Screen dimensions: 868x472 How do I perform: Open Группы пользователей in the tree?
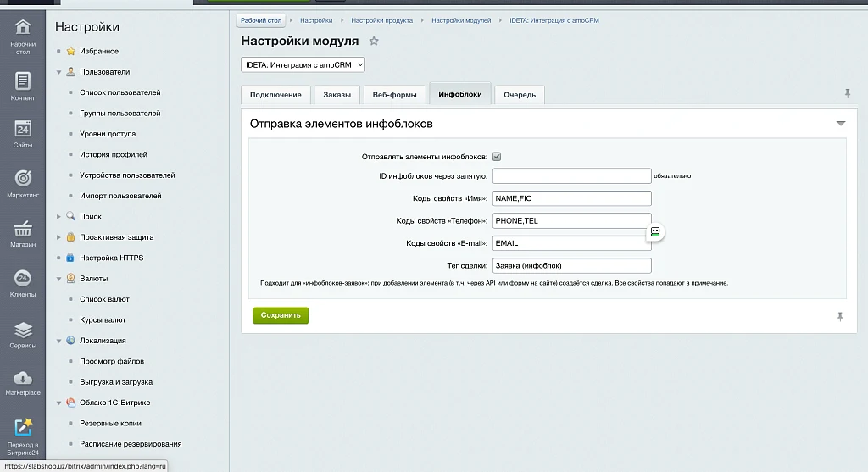[120, 113]
